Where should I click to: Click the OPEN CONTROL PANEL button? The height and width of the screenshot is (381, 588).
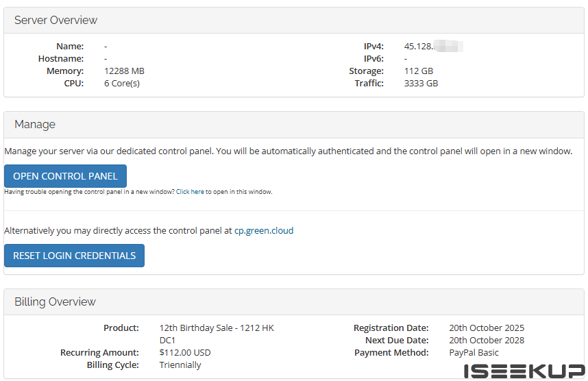click(x=65, y=176)
